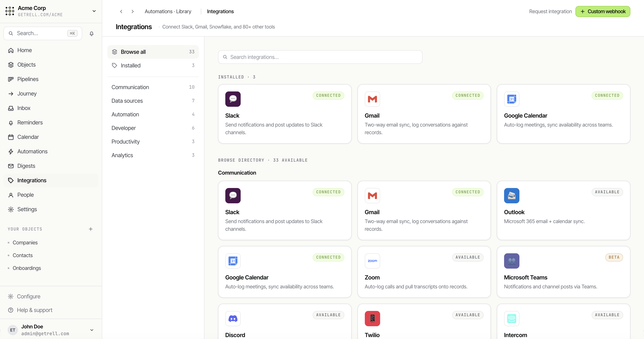644x339 pixels.
Task: Click the Outlook description text
Action: coord(544,221)
